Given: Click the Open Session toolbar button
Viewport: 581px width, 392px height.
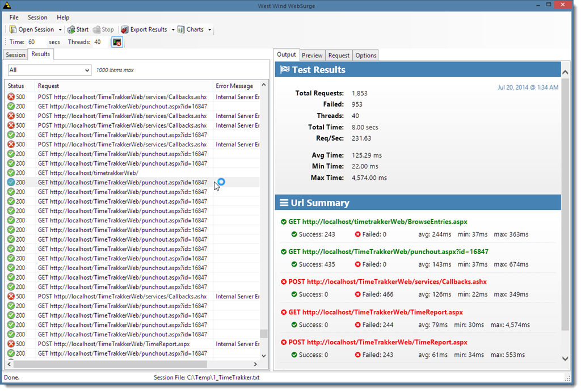Looking at the screenshot, I should (x=32, y=29).
